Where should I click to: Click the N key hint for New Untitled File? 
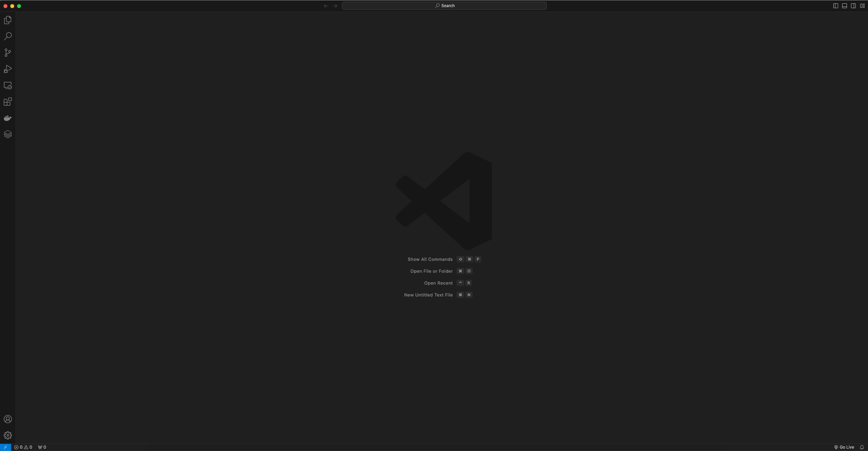tap(469, 295)
